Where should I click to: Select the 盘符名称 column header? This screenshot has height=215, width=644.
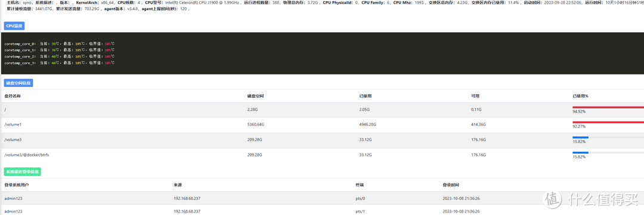(x=13, y=96)
